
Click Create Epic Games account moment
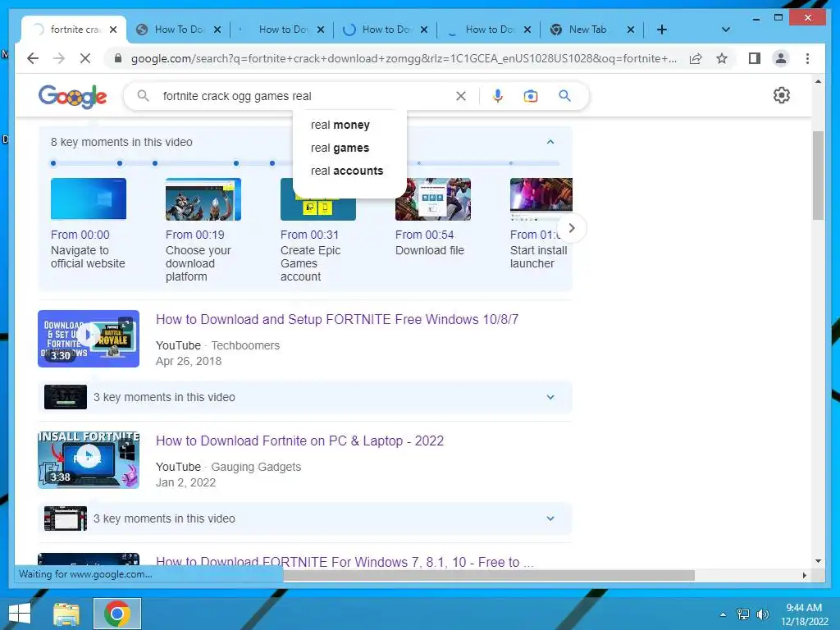point(310,263)
